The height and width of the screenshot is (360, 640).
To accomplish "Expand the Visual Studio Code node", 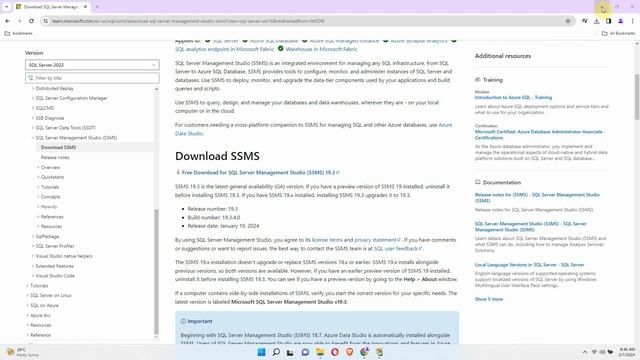I will 33,276.
